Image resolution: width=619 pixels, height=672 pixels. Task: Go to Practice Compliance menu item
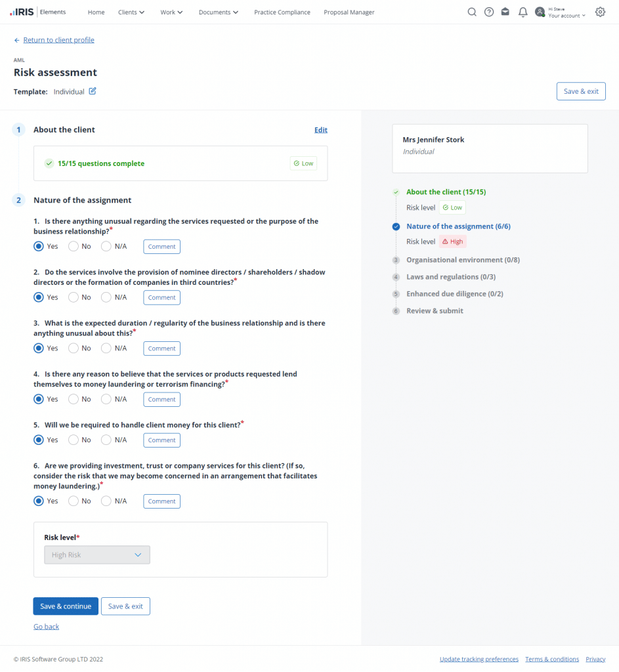(282, 12)
